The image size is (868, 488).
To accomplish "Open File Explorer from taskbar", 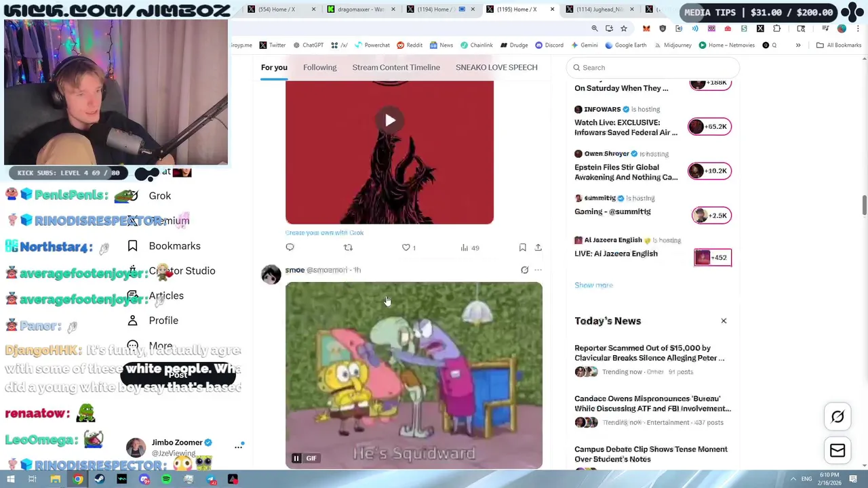I will 56,479.
